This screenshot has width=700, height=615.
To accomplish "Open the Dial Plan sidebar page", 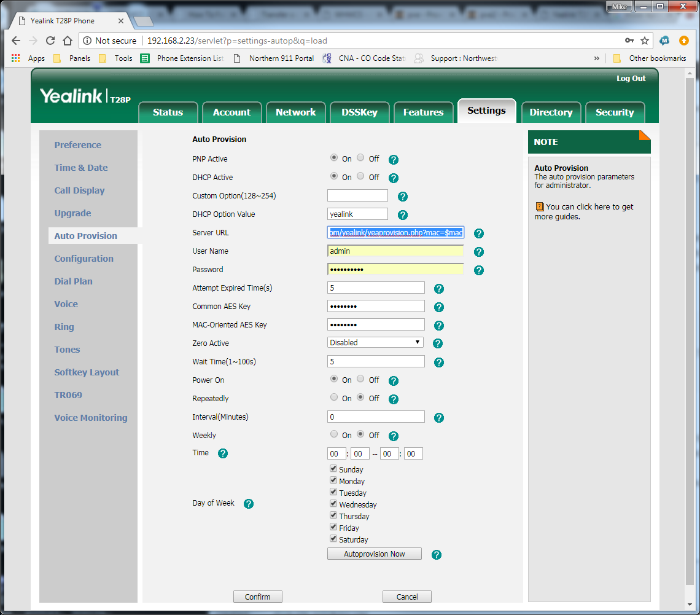I will coord(73,281).
